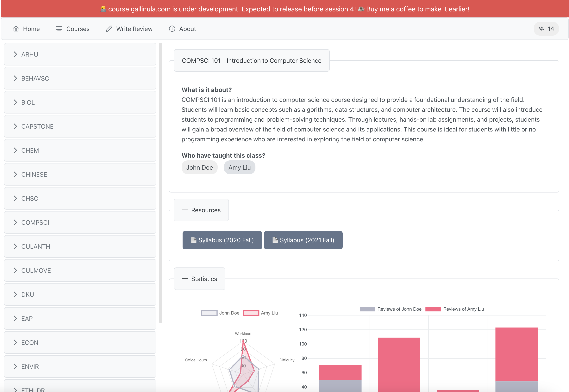Image resolution: width=569 pixels, height=392 pixels.
Task: Click the Courses list icon
Action: click(59, 29)
